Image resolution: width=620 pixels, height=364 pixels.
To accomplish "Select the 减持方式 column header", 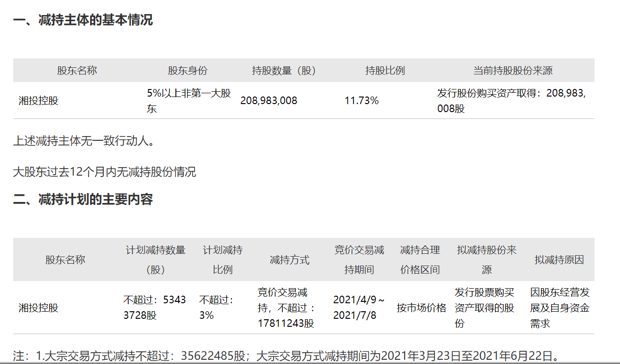I will coord(289,259).
